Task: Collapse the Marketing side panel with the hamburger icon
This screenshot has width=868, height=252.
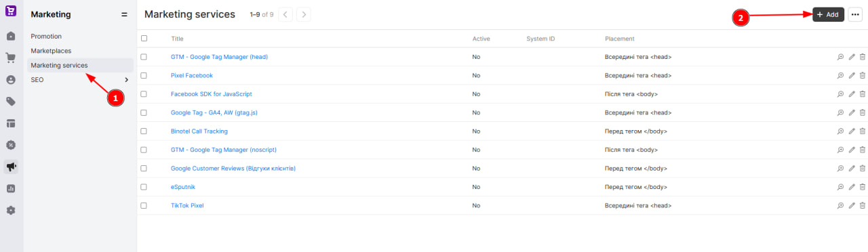Action: coord(124,14)
